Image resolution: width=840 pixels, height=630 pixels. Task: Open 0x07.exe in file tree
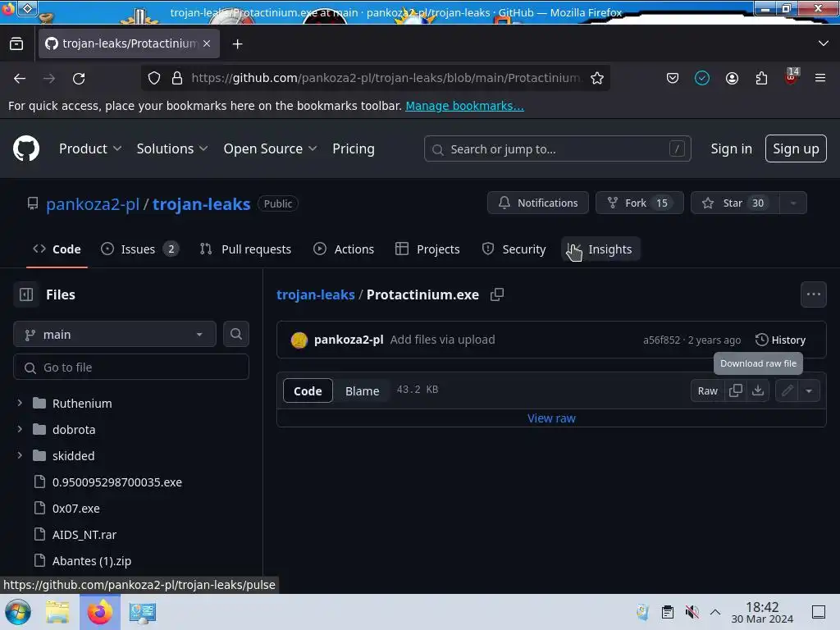[x=75, y=509]
